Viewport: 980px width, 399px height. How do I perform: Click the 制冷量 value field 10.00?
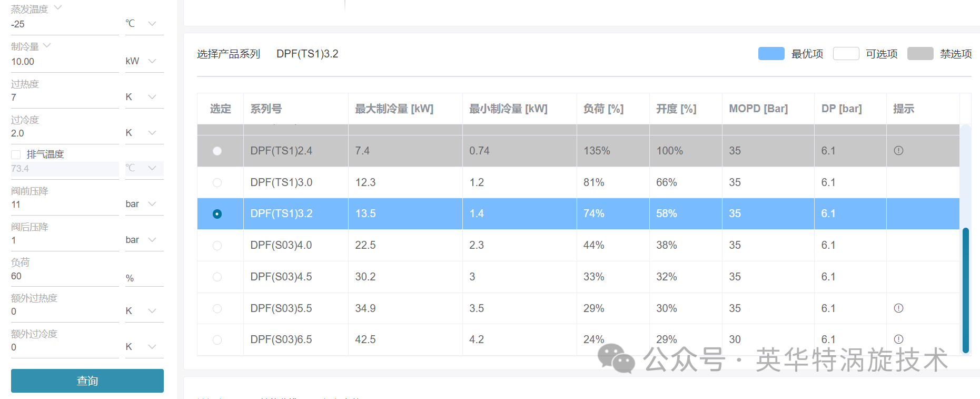click(x=65, y=62)
